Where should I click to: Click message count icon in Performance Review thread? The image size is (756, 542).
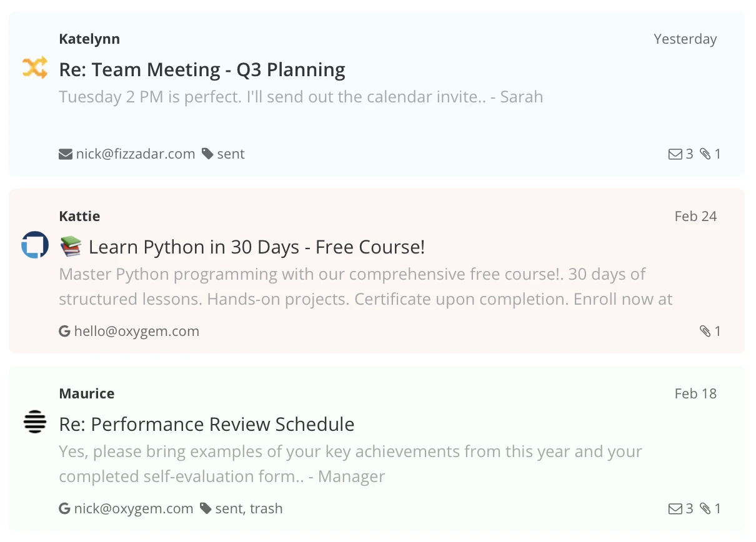pyautogui.click(x=675, y=509)
